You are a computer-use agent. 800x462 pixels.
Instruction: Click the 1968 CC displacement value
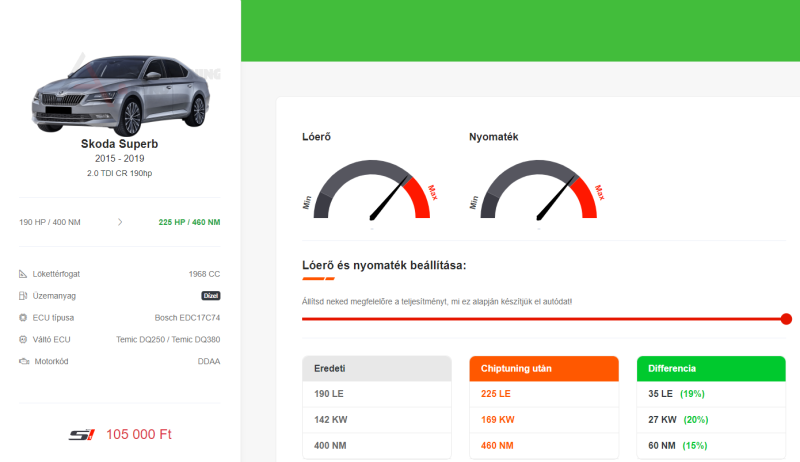click(x=204, y=274)
